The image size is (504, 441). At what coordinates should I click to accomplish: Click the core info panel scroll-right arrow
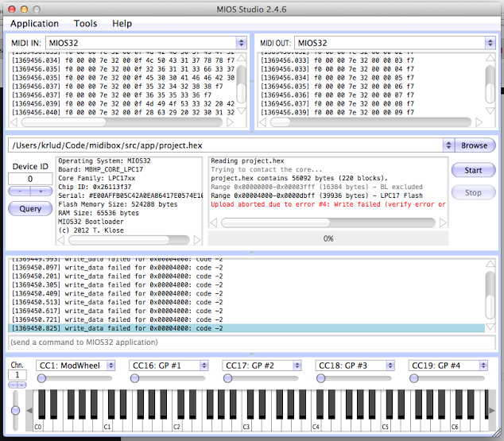click(x=197, y=240)
